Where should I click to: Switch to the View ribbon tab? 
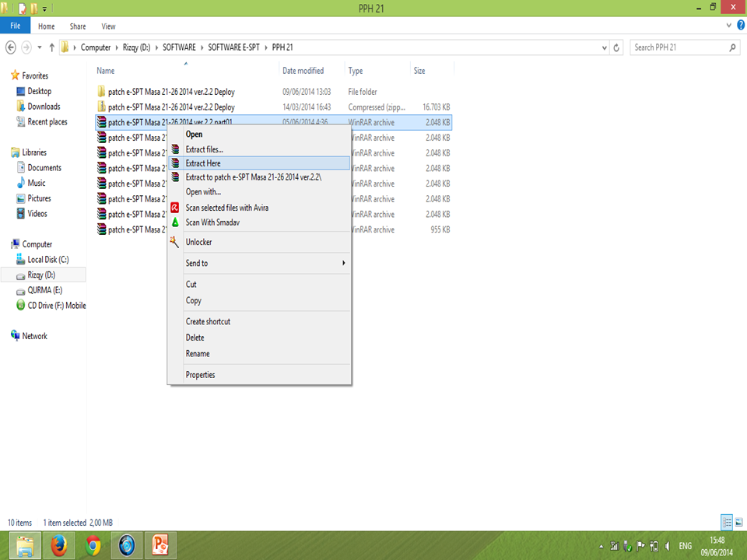coord(108,26)
